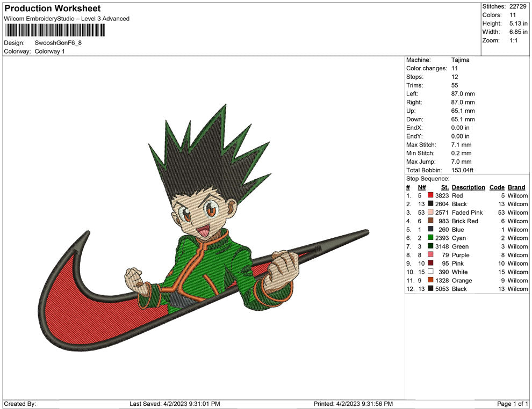Click the Min Stitch value 0.2 mm
532x409 pixels.
pyautogui.click(x=462, y=153)
